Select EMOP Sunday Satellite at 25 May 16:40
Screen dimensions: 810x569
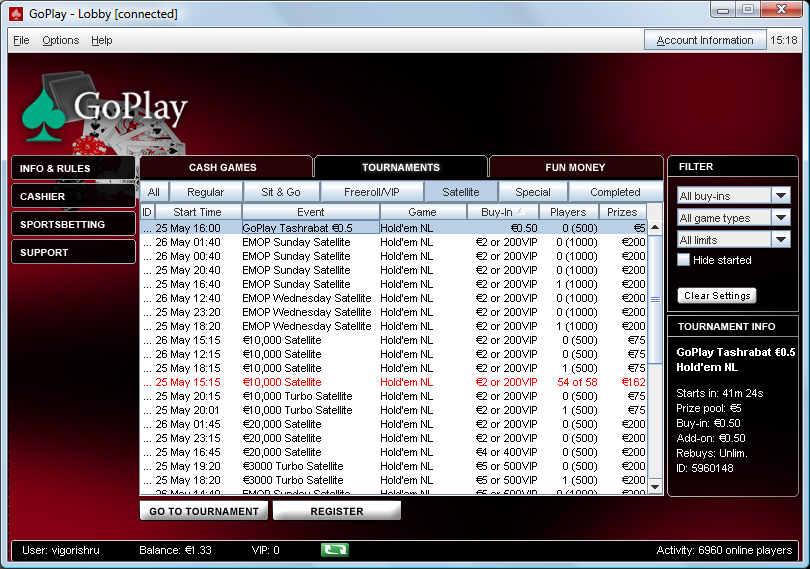(393, 284)
